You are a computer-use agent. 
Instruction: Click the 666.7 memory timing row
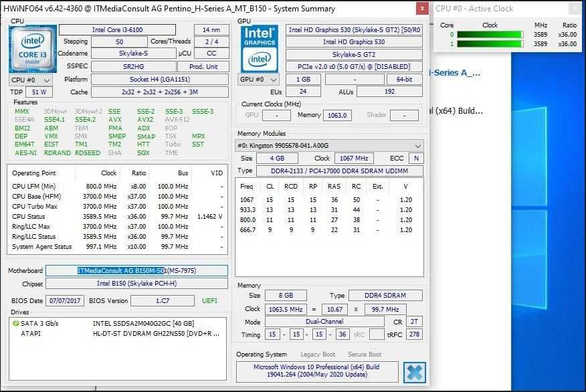[x=329, y=230]
